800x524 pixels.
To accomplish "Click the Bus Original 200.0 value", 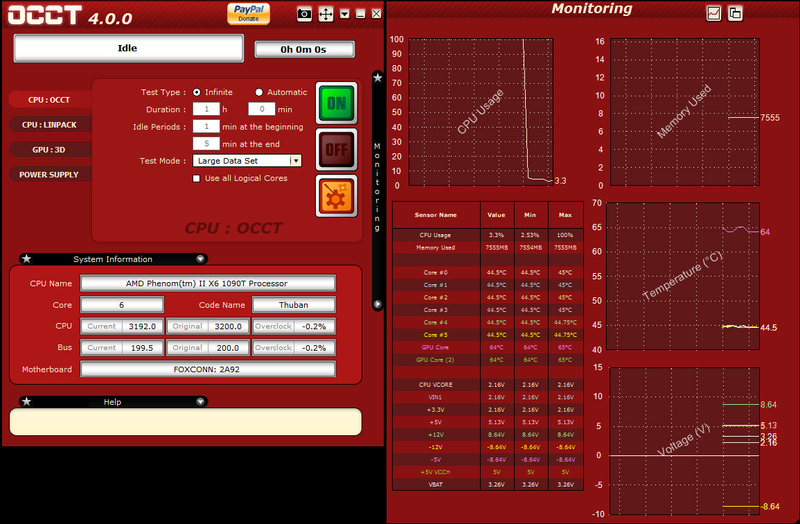I will pyautogui.click(x=228, y=347).
